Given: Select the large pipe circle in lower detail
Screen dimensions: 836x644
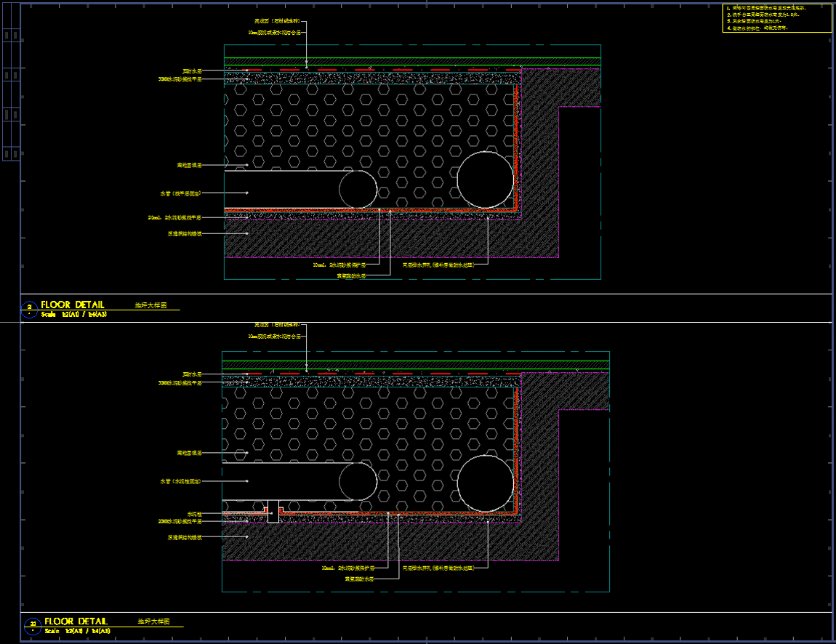Looking at the screenshot, I should (486, 483).
